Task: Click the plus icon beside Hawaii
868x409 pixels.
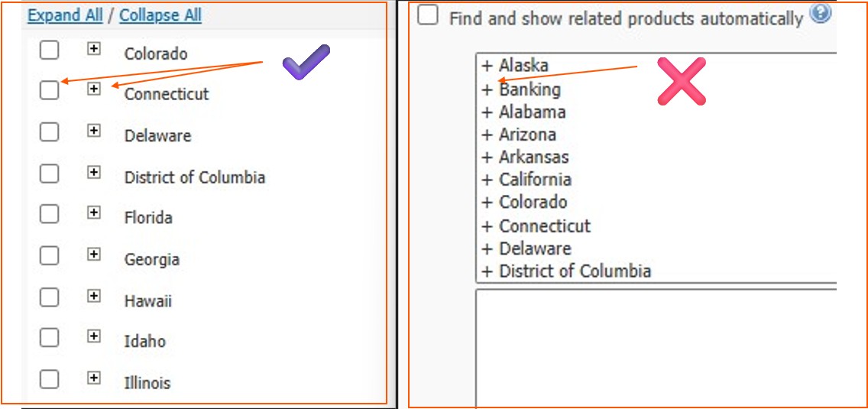Action: click(93, 295)
